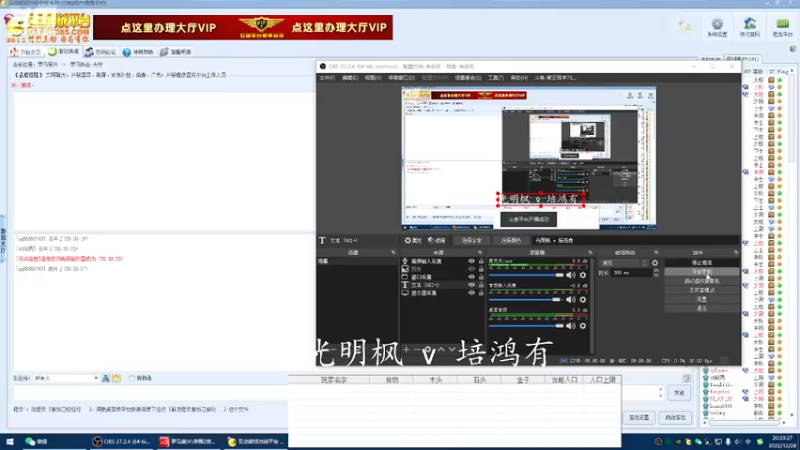Toggle lock on 文本 (GDI+) source
Screen dimensions: 800x450
(x=481, y=285)
